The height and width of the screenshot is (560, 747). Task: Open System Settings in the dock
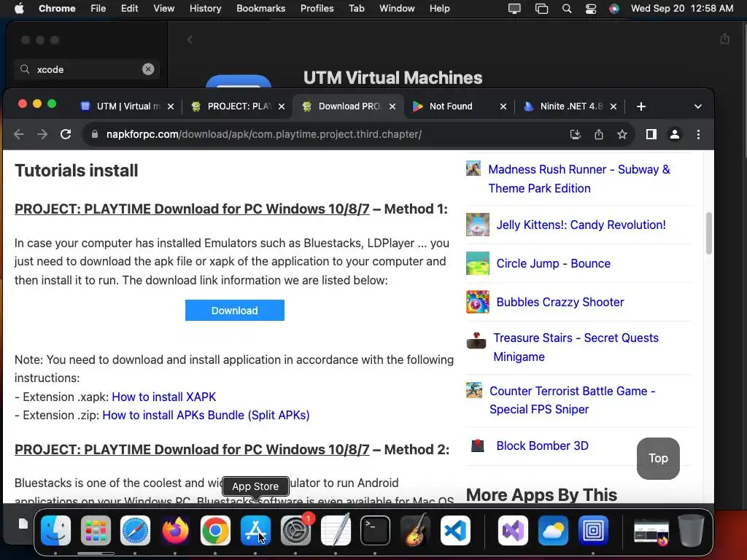click(x=295, y=530)
